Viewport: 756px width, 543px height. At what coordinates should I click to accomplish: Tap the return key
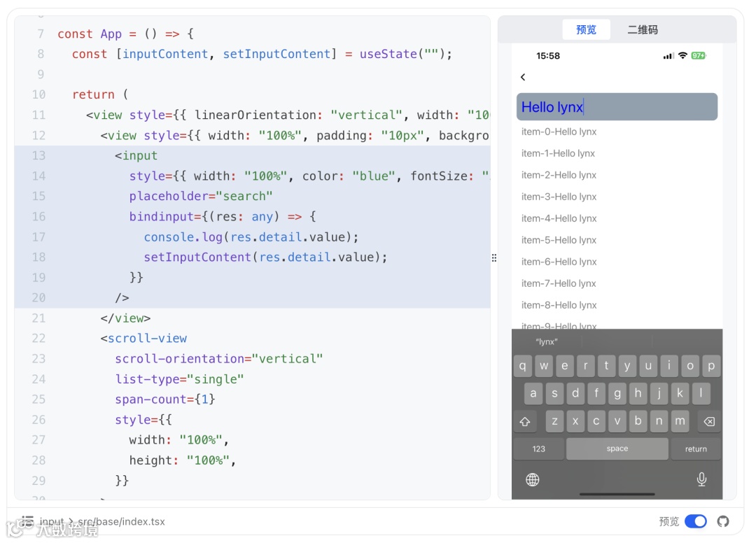[696, 449]
